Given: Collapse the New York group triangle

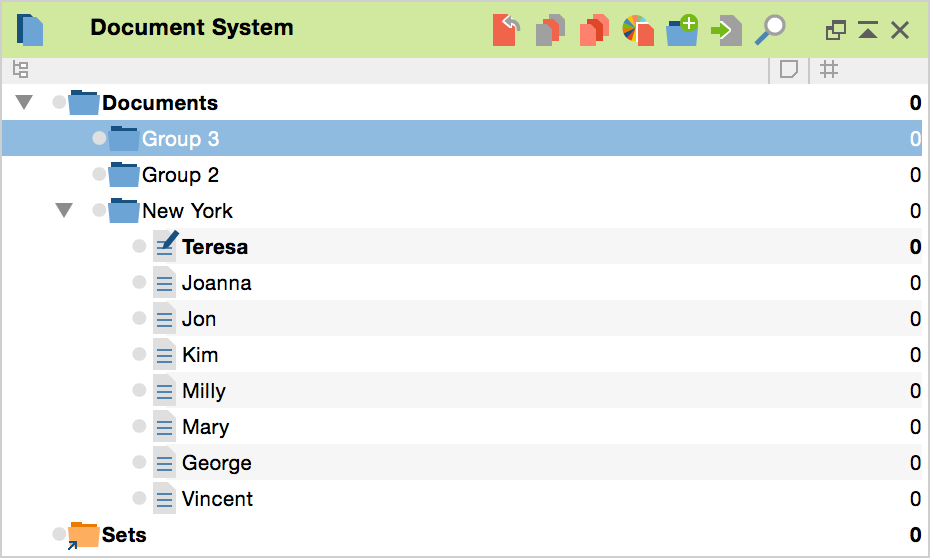Looking at the screenshot, I should pyautogui.click(x=65, y=210).
